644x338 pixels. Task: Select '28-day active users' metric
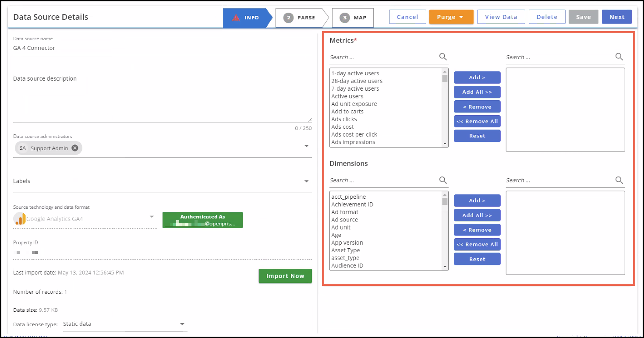[357, 81]
